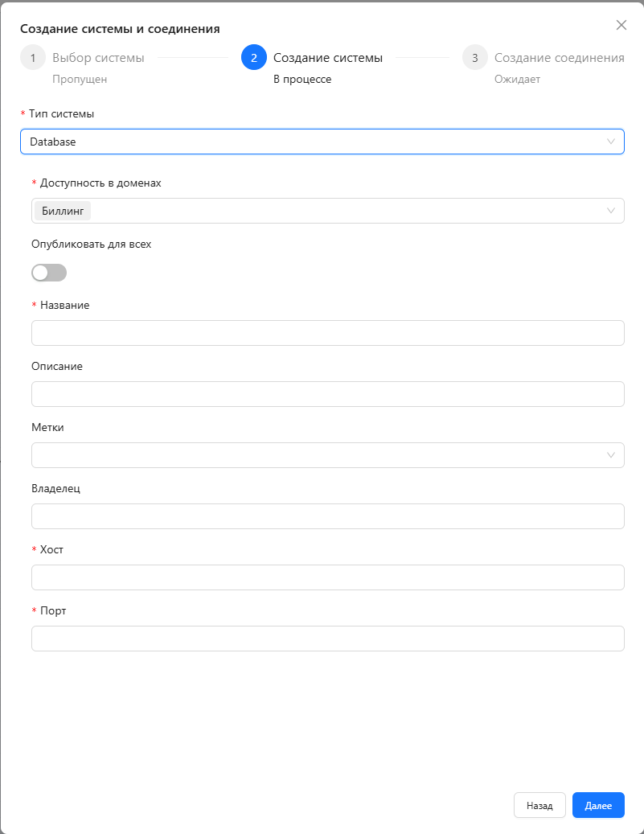Toggle the "Опубликовать для всех" switch
644x834 pixels.
click(49, 273)
